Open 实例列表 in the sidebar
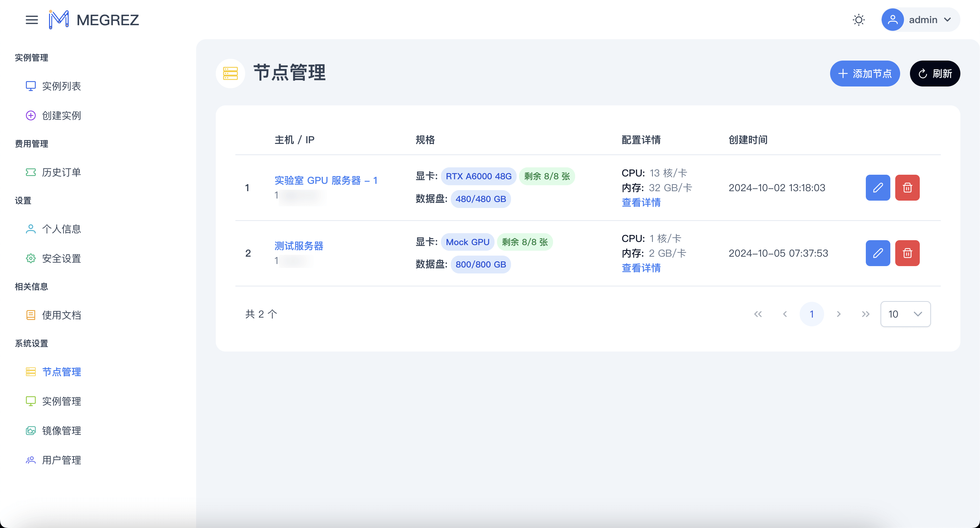 pyautogui.click(x=61, y=86)
